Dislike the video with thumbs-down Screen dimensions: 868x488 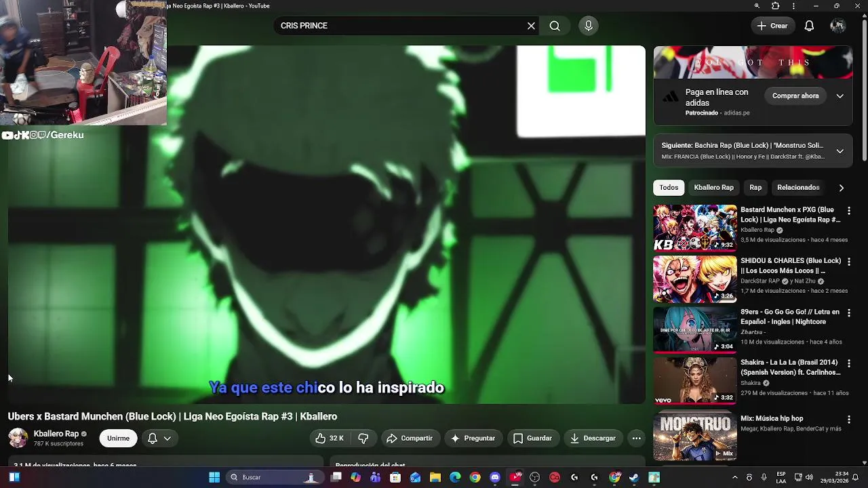tap(363, 439)
